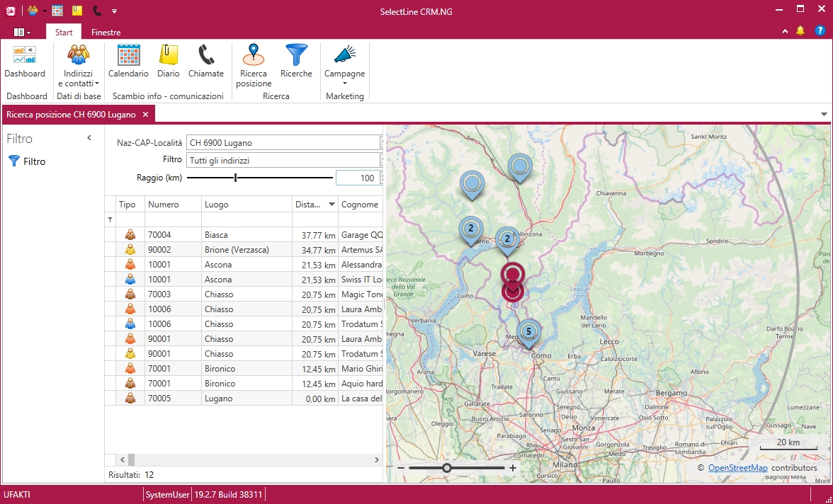The image size is (833, 504).
Task: Open the application menu button left of Start
Action: click(x=22, y=33)
